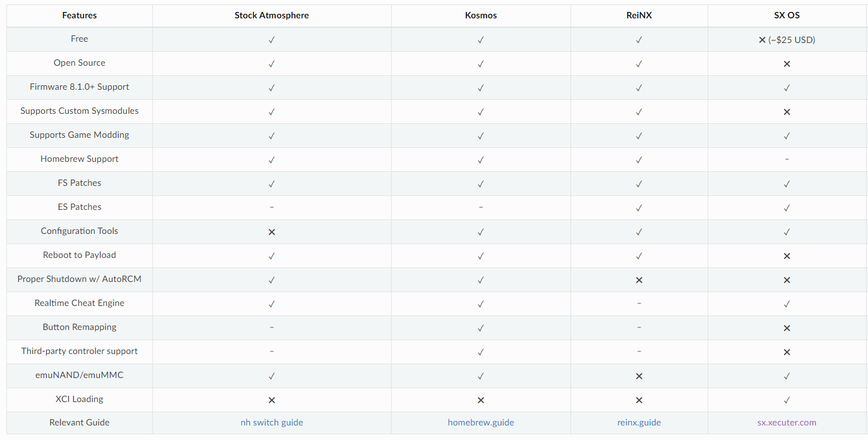Select the XCI Loading label
This screenshot has height=440, width=868.
80,399
